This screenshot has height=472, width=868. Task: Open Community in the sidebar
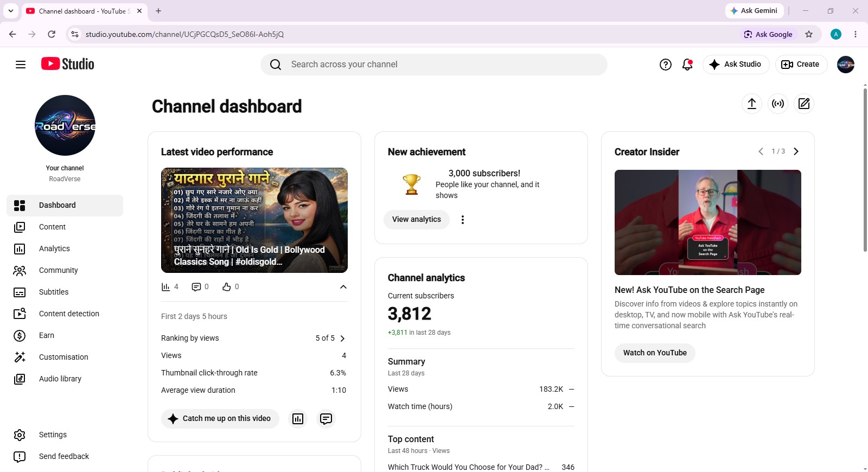pos(65,270)
